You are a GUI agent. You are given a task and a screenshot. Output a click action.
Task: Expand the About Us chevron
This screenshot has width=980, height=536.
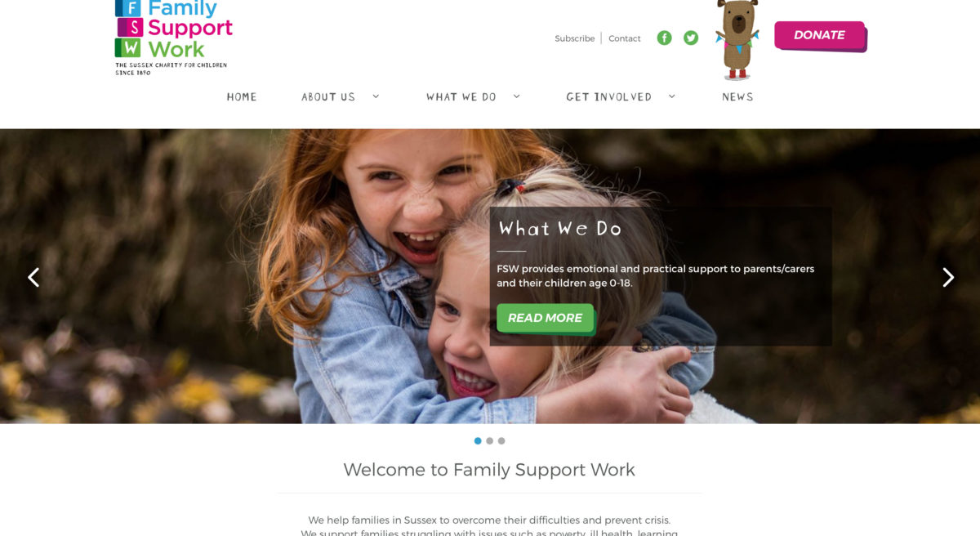tap(376, 96)
